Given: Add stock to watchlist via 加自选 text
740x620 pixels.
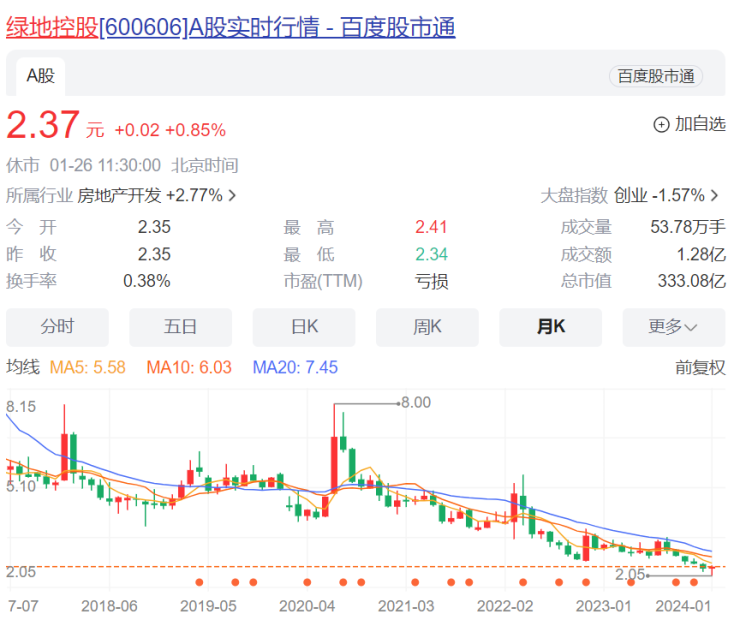Looking at the screenshot, I should (x=700, y=124).
